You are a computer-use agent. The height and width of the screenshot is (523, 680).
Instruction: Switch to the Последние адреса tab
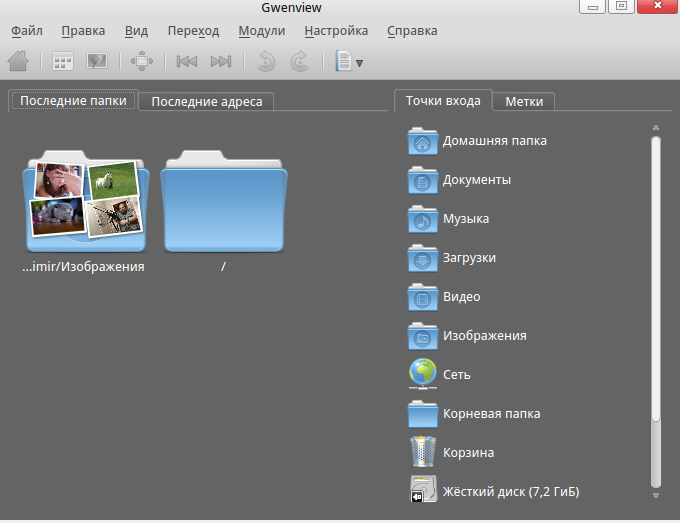206,102
